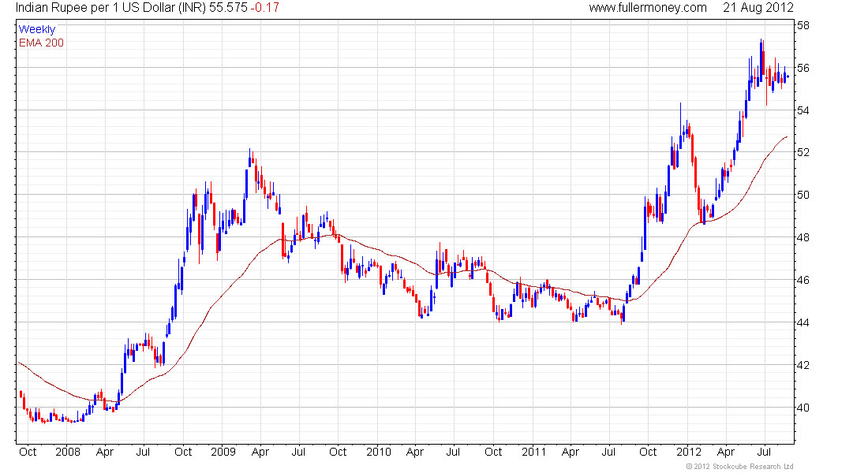Click the 58 price axis label
Screen dimensions: 868x473
[x=803, y=25]
